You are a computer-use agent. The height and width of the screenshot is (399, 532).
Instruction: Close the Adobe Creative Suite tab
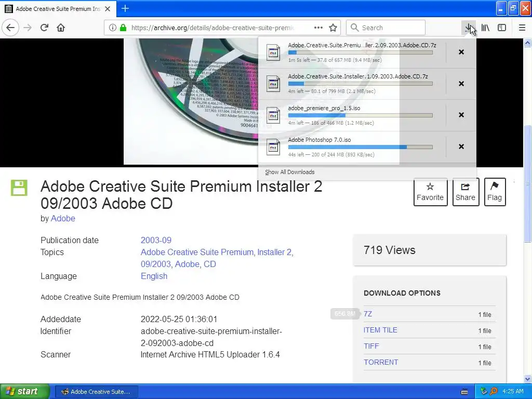(108, 9)
